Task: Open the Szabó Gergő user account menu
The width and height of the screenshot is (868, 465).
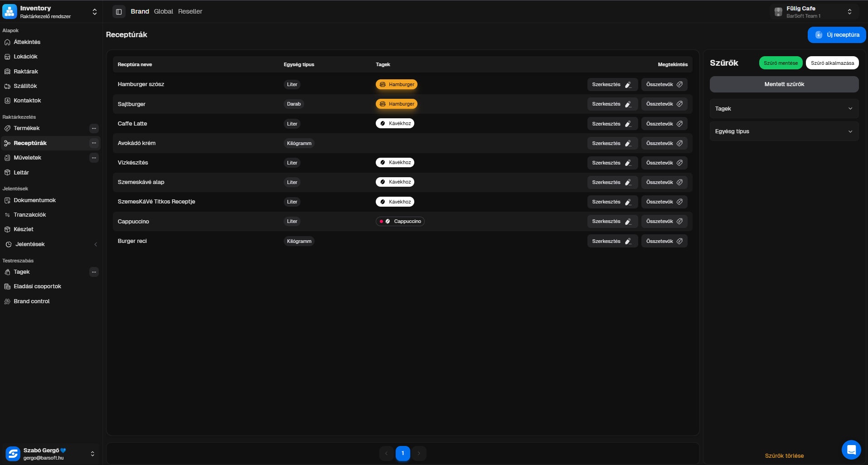Action: 50,454
